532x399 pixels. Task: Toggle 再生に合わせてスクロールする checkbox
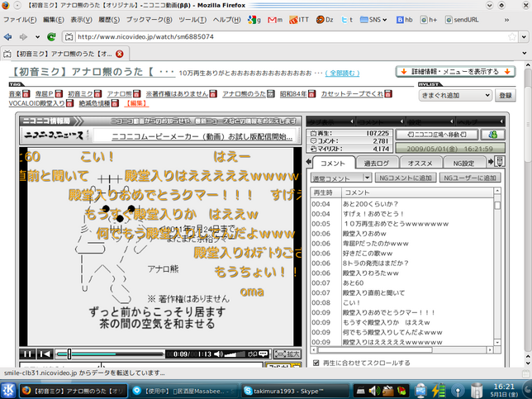point(316,363)
